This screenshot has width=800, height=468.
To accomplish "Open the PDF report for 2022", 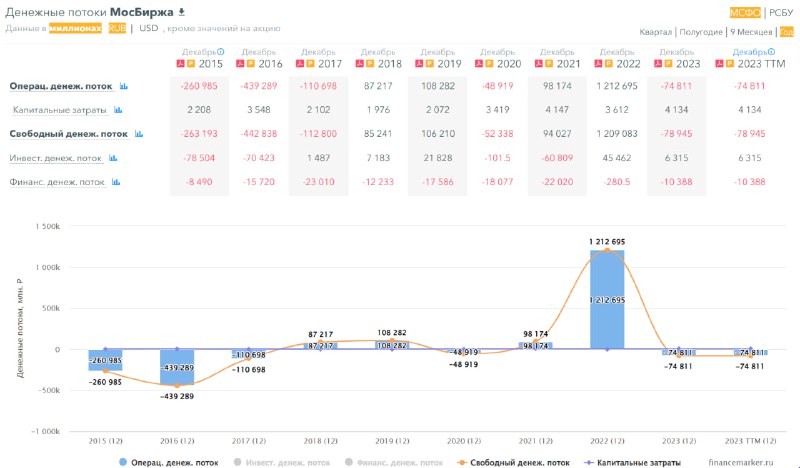I will 598,64.
